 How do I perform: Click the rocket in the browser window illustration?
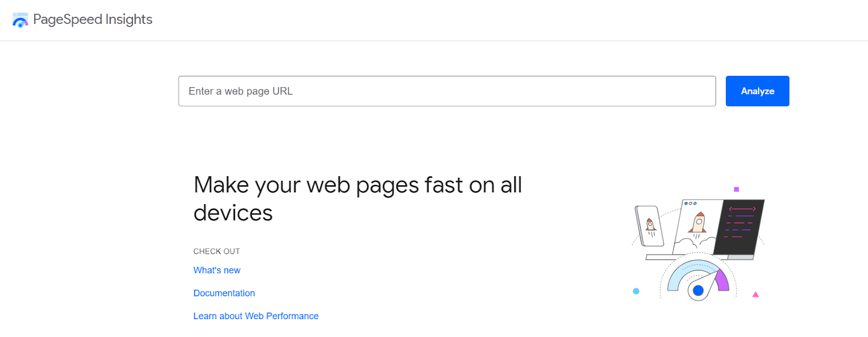point(699,223)
